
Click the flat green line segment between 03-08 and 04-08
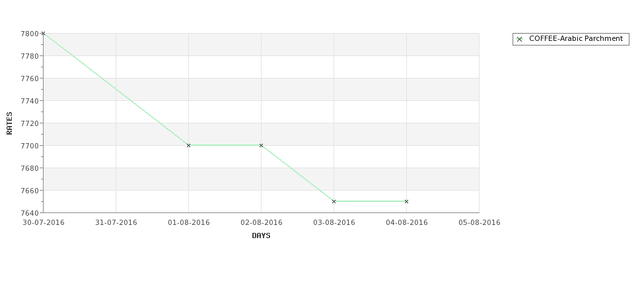tap(370, 201)
